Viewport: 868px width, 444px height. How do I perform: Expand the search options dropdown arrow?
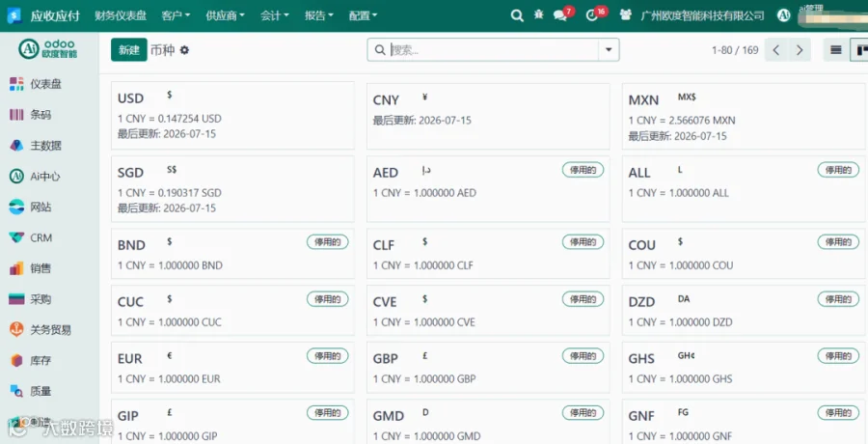[x=609, y=50]
